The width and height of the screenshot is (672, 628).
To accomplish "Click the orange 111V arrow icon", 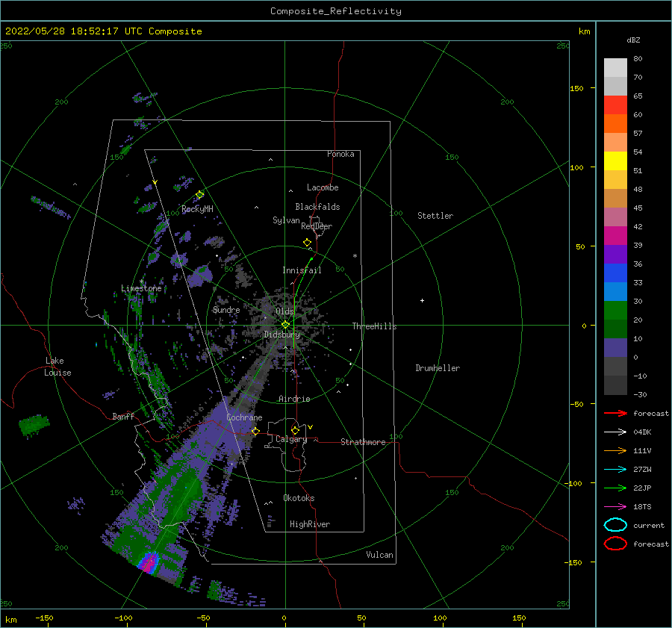I will click(x=615, y=450).
